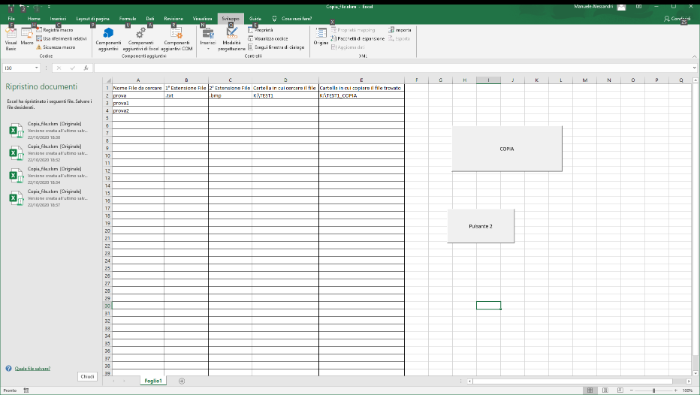Click the zoom slider handle

pyautogui.click(x=654, y=391)
